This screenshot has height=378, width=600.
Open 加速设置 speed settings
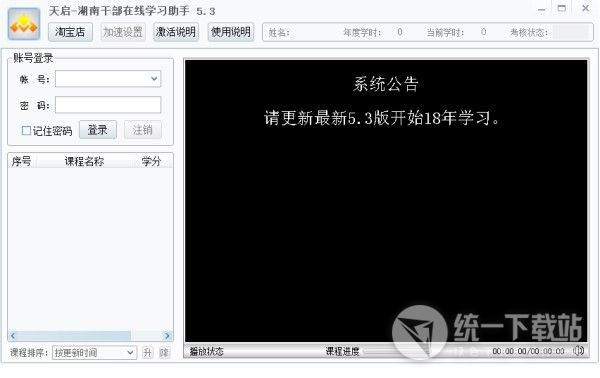tap(123, 32)
